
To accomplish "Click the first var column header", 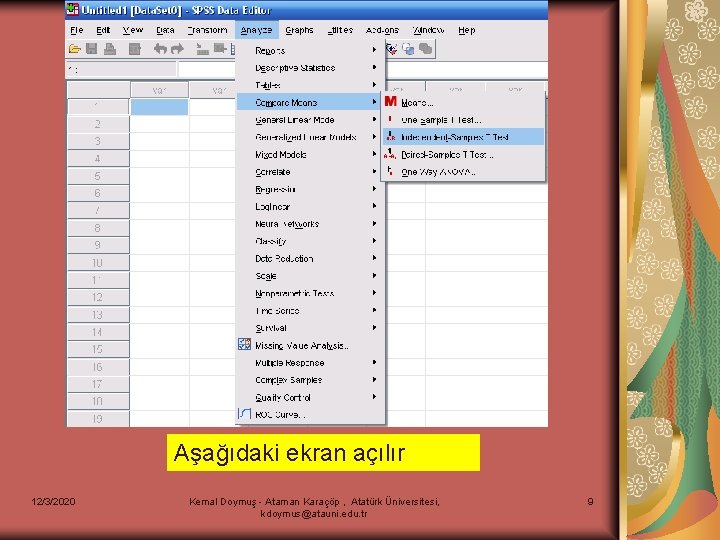I will coord(159,90).
